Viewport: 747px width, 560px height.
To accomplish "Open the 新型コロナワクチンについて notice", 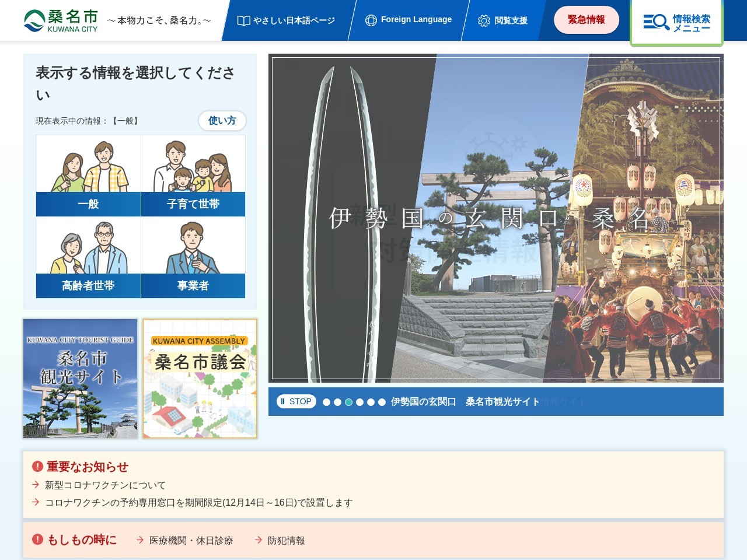I will pos(105,485).
